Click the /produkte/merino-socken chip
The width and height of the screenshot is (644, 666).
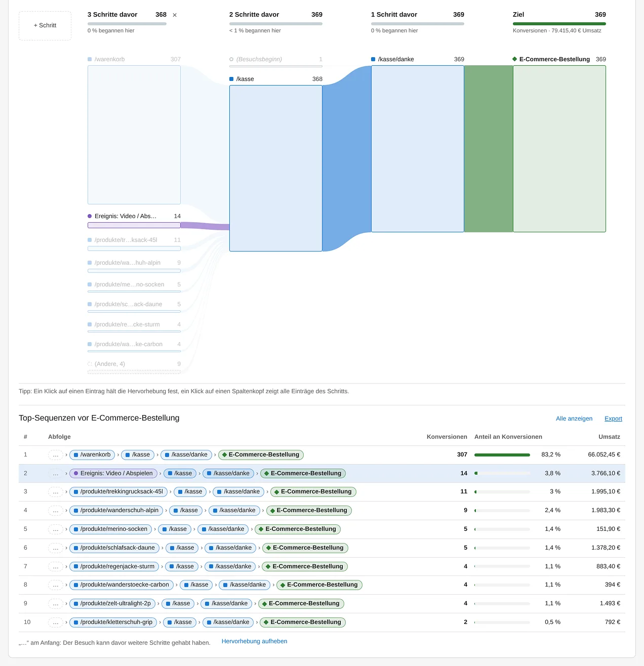111,529
